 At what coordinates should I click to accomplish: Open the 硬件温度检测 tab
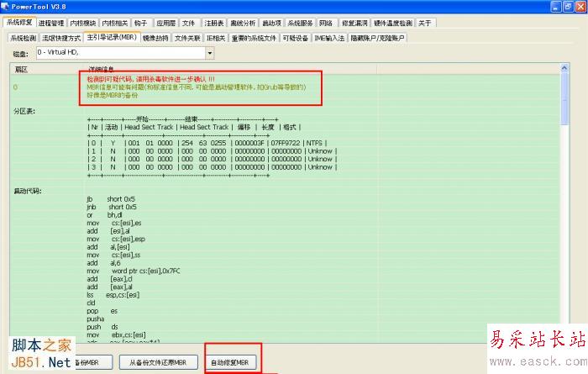391,24
